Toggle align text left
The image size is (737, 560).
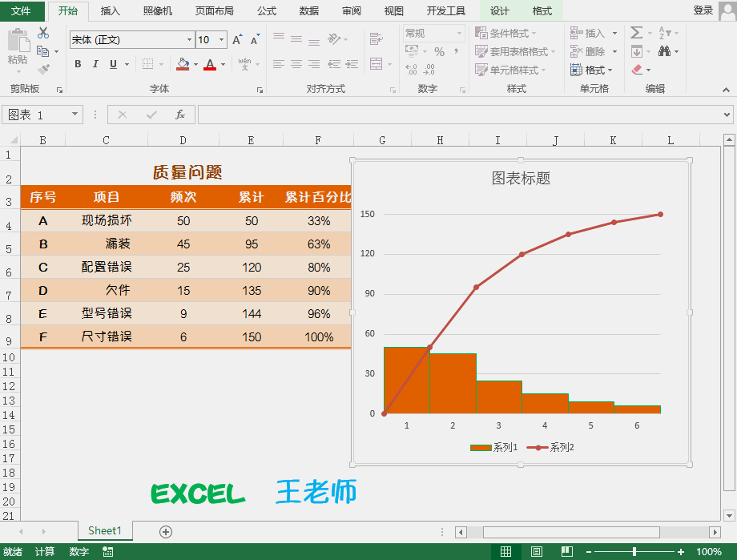tap(279, 64)
